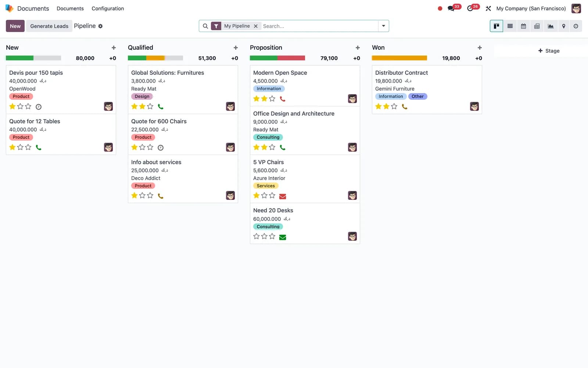
Task: Add a quick lead in New column
Action: 114,47
